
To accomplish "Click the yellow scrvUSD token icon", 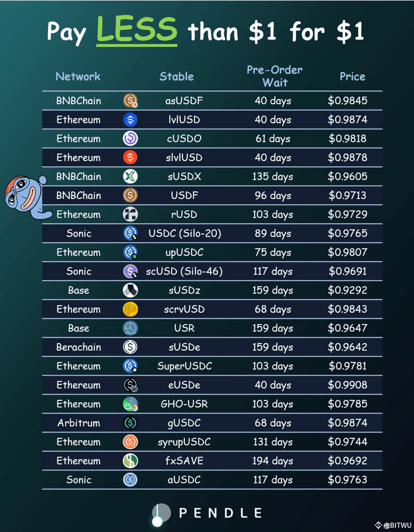I will (130, 309).
